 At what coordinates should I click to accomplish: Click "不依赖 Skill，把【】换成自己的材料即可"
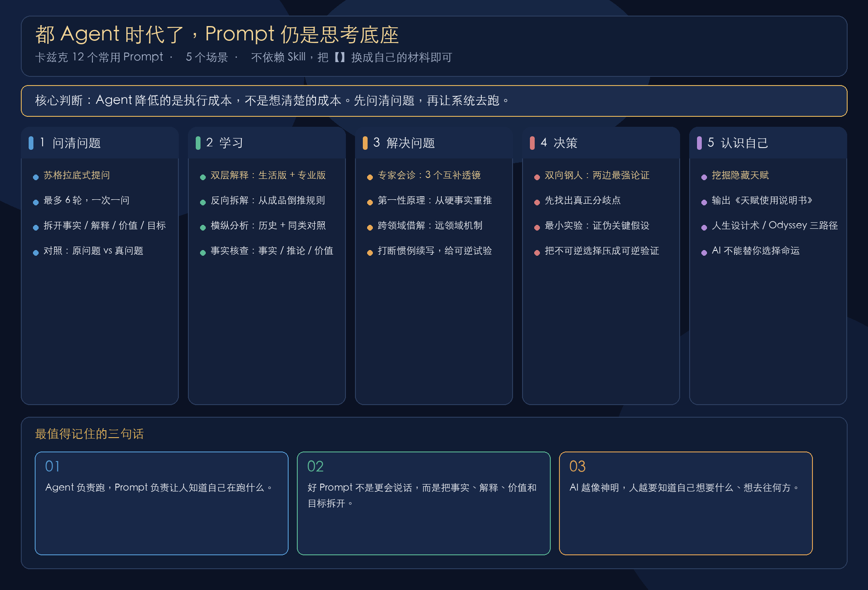(x=352, y=57)
